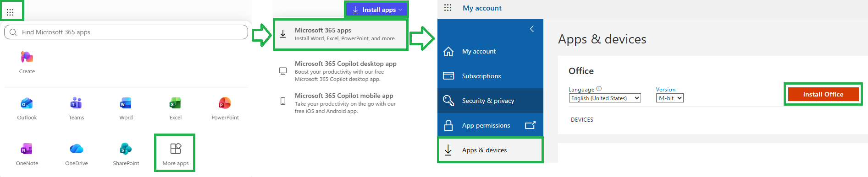Click the download icon beside Microsoft 365 apps
Image resolution: width=868 pixels, height=177 pixels.
point(283,34)
